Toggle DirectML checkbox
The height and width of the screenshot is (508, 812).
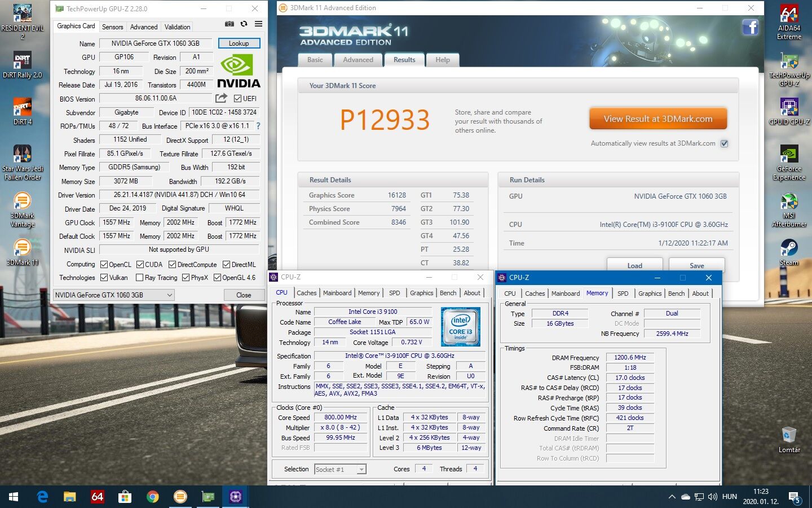pos(226,264)
